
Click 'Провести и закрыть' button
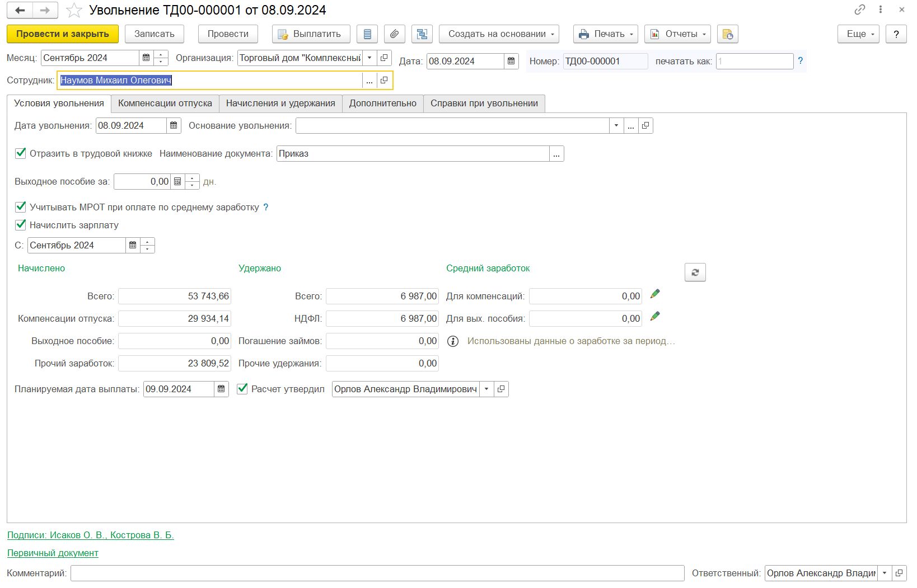pyautogui.click(x=62, y=34)
